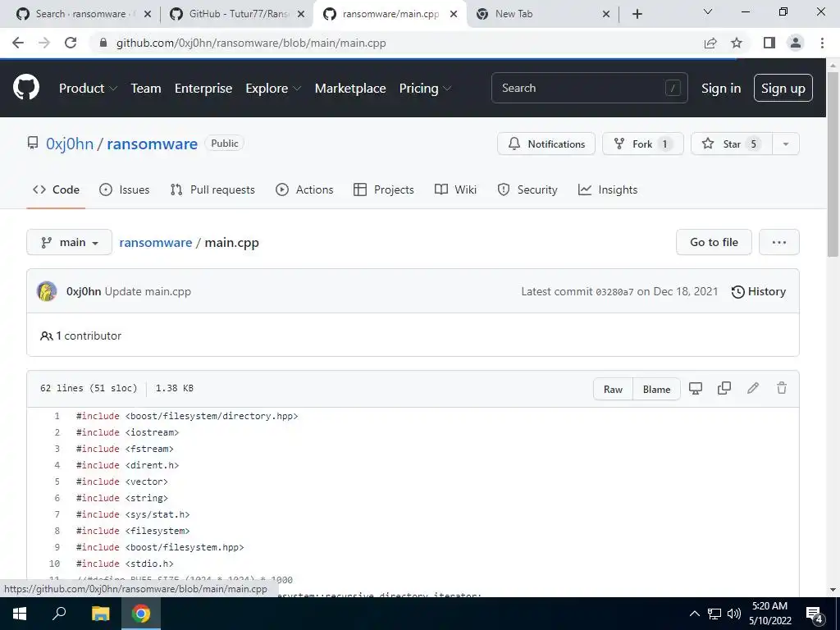This screenshot has height=630, width=840.
Task: Open the main branch selector dropdown
Action: (x=69, y=242)
